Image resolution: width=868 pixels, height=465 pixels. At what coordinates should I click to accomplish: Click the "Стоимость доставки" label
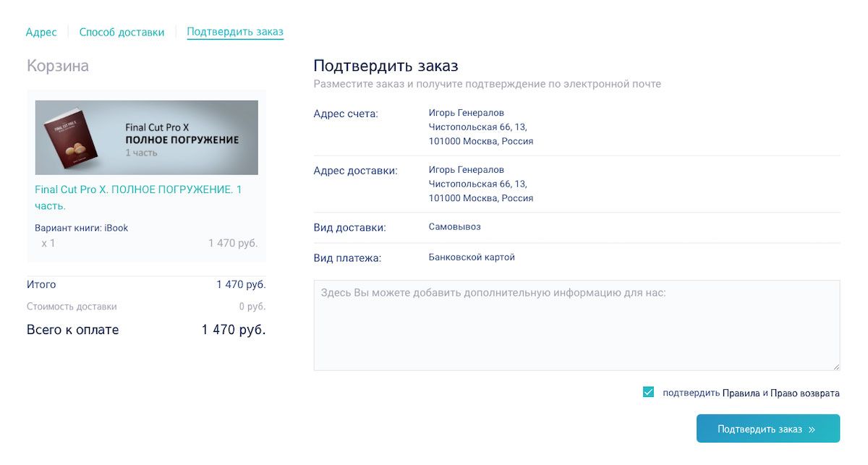72,307
